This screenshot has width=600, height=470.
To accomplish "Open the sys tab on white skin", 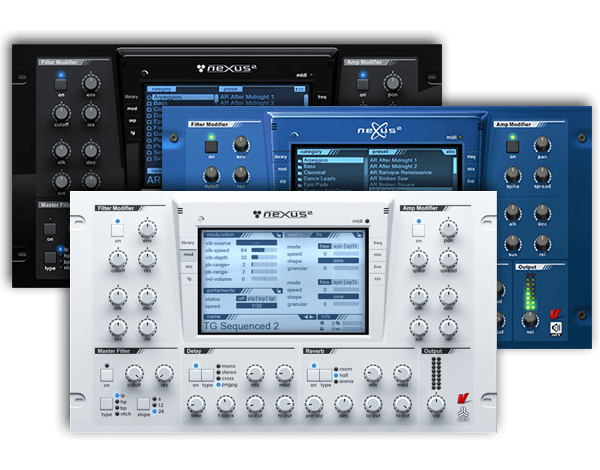I will 377,279.
